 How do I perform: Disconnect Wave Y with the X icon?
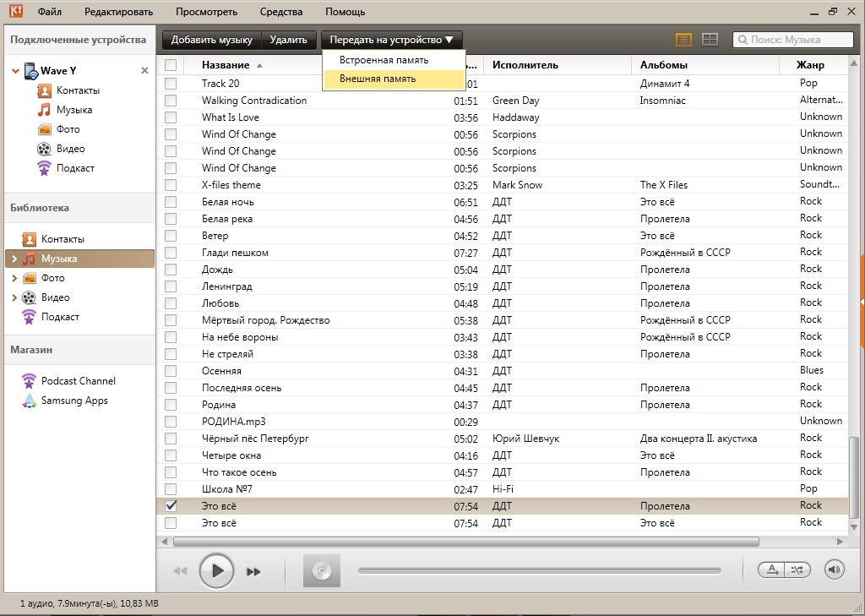(144, 71)
